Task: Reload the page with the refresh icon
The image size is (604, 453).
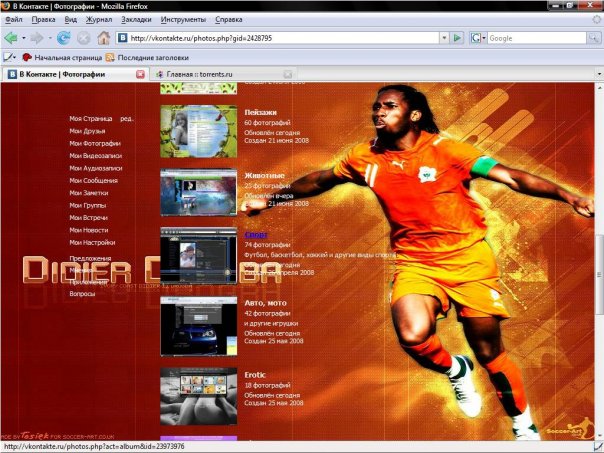Action: click(64, 38)
